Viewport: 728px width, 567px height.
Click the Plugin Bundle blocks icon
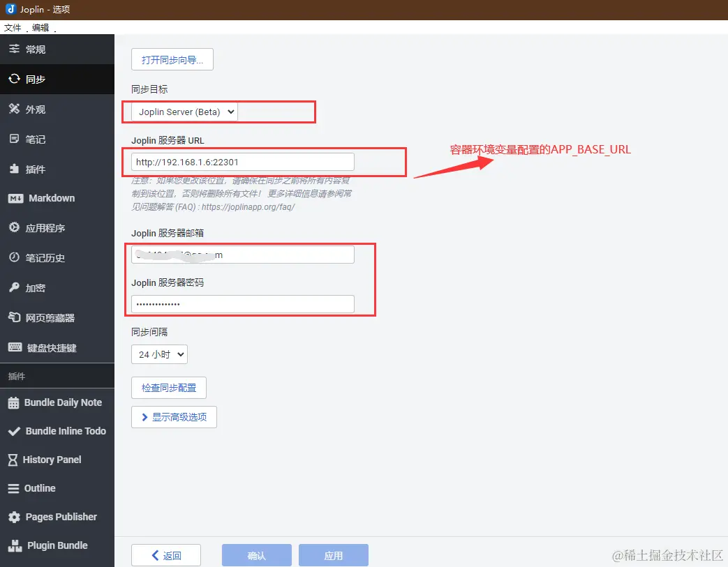click(15, 545)
